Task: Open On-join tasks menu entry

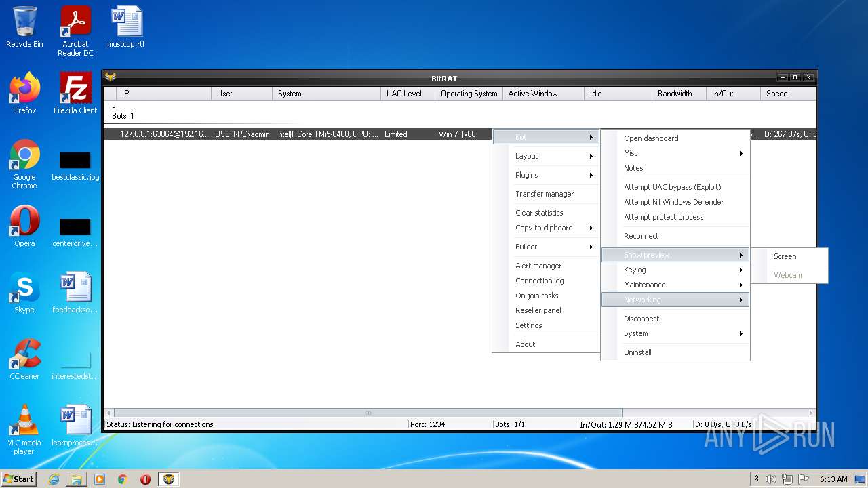Action: coord(546,296)
